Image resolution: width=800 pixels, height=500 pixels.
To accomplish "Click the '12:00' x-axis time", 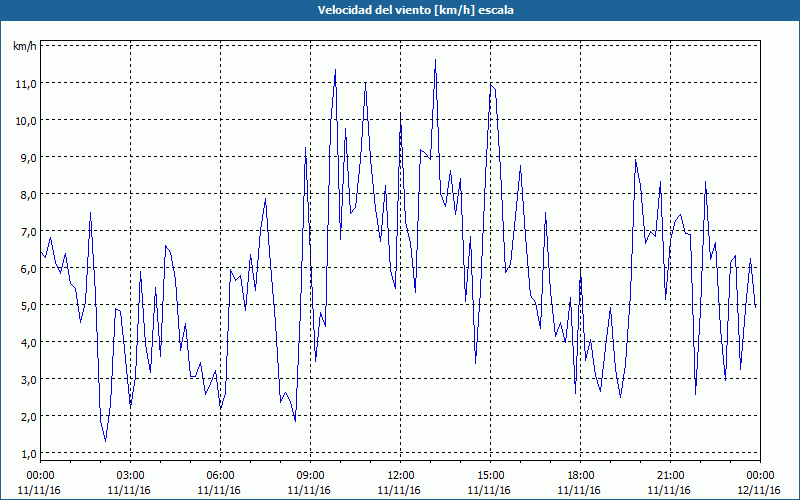I will click(401, 476).
